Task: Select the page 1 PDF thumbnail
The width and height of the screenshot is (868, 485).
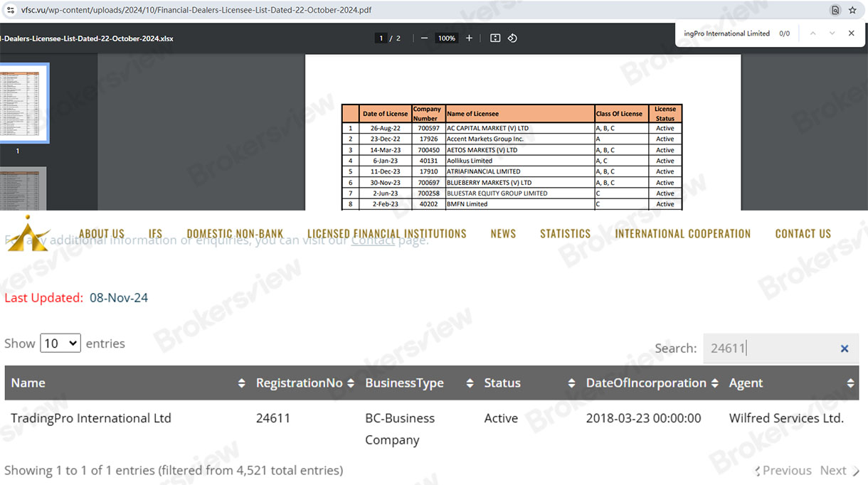Action: coord(25,103)
